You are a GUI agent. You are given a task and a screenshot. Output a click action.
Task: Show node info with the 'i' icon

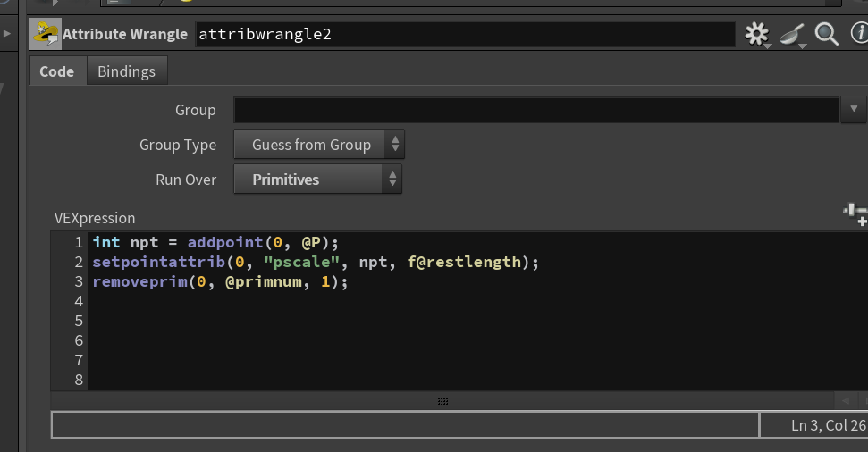860,33
